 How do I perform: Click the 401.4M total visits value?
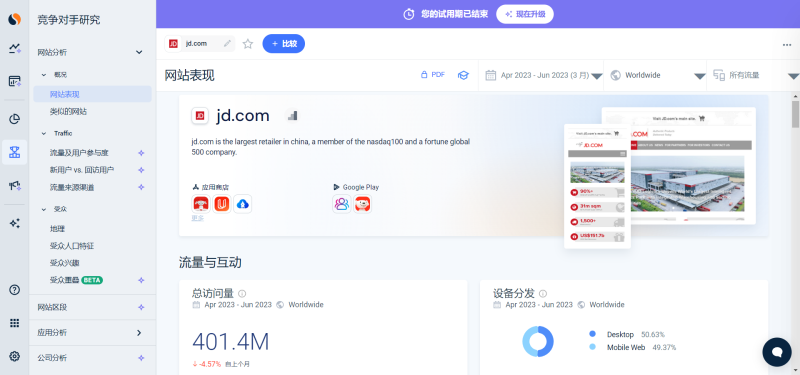pos(231,341)
